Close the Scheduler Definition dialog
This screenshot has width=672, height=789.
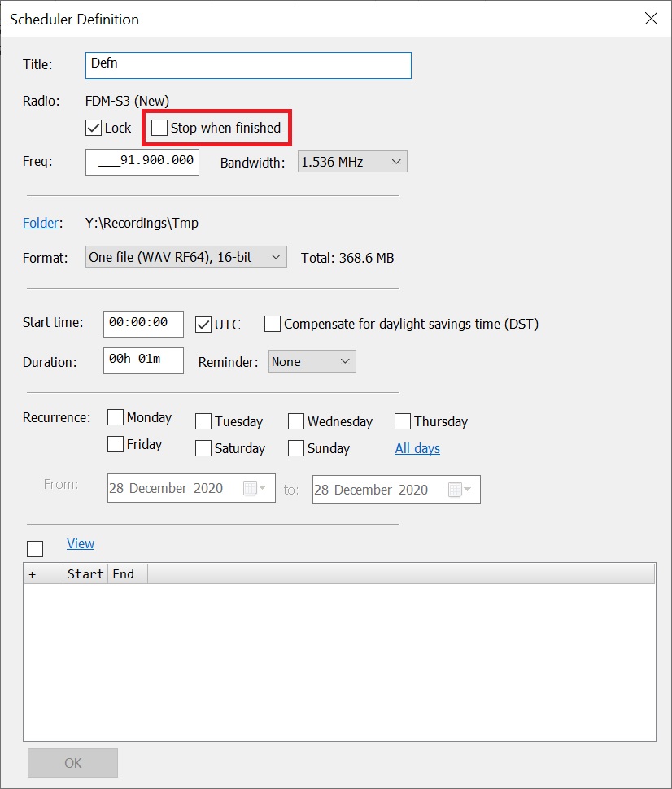(x=651, y=19)
